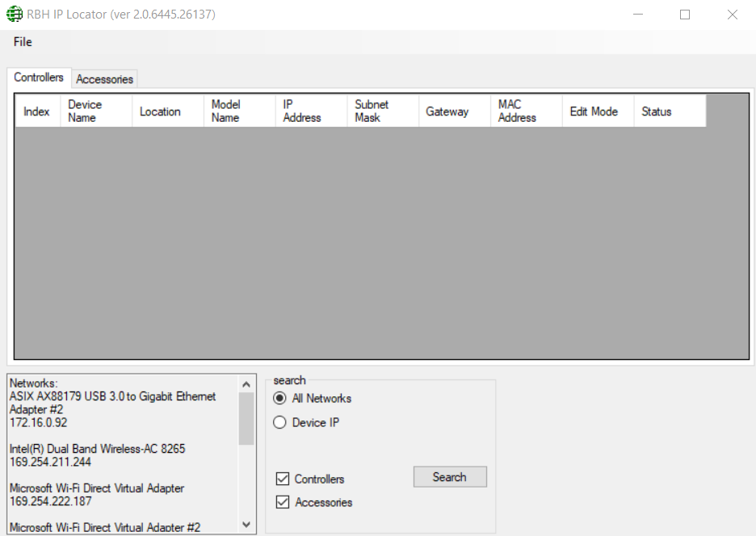Image resolution: width=756 pixels, height=536 pixels.
Task: Switch to the Accessories tab
Action: pyautogui.click(x=104, y=79)
